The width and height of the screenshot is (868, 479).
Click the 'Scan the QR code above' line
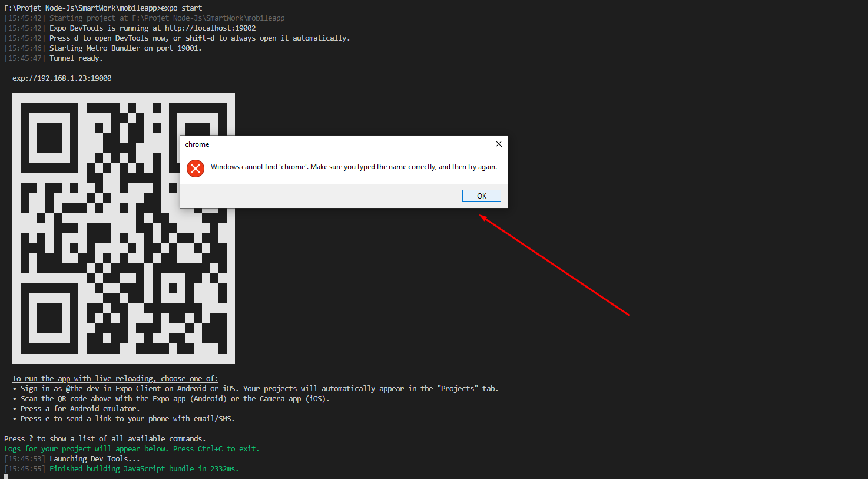(x=171, y=398)
